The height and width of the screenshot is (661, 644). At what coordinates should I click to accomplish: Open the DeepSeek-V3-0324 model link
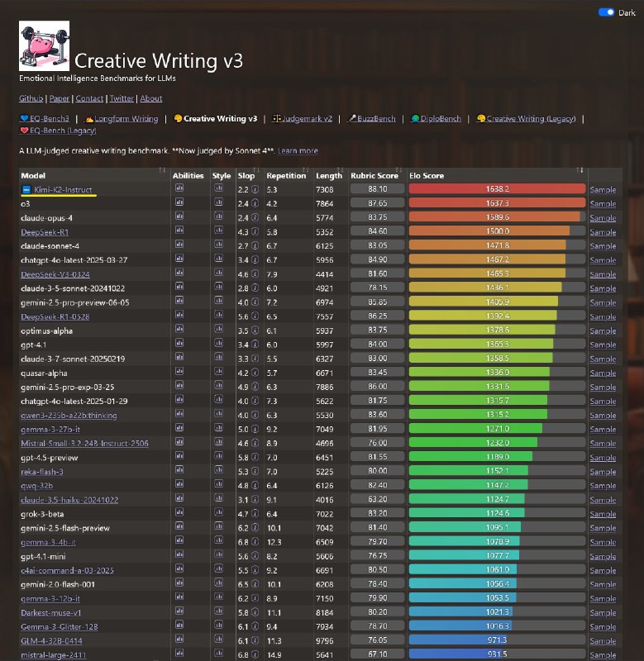55,274
